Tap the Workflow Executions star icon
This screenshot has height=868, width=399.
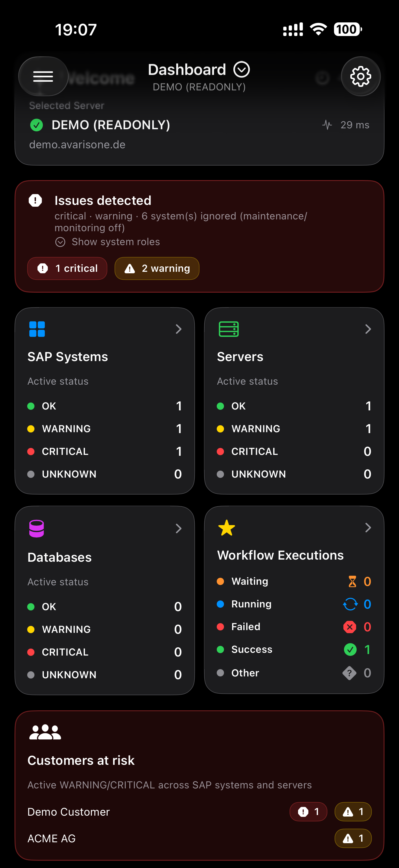point(227,528)
